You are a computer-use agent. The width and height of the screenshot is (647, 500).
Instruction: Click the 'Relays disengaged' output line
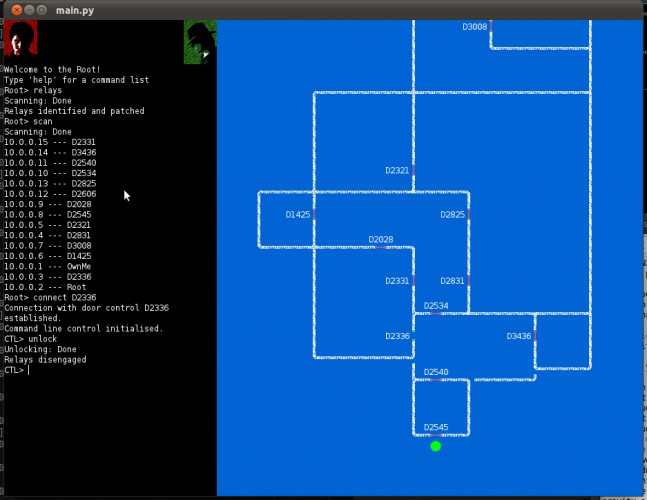45,360
